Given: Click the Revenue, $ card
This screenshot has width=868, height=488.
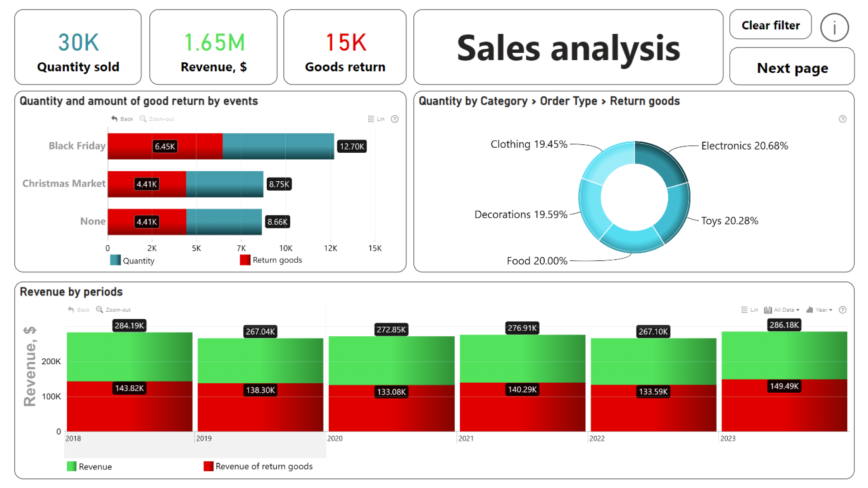Looking at the screenshot, I should (x=213, y=47).
